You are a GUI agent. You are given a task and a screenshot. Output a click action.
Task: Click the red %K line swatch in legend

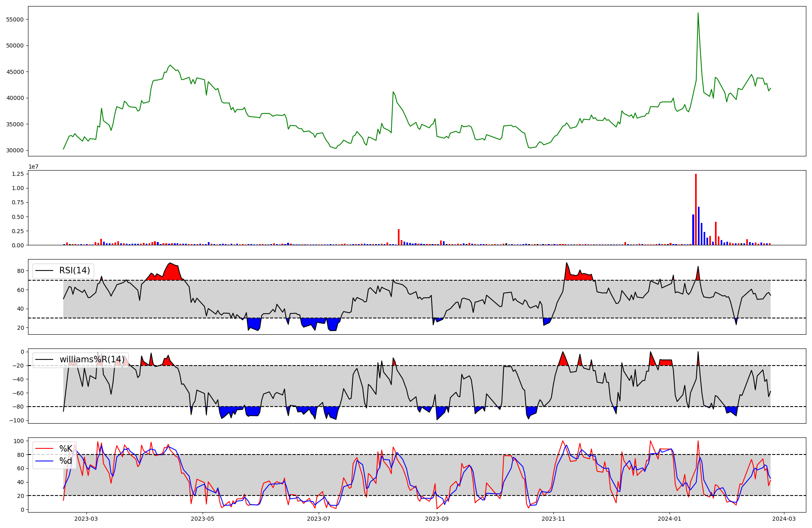(x=44, y=449)
